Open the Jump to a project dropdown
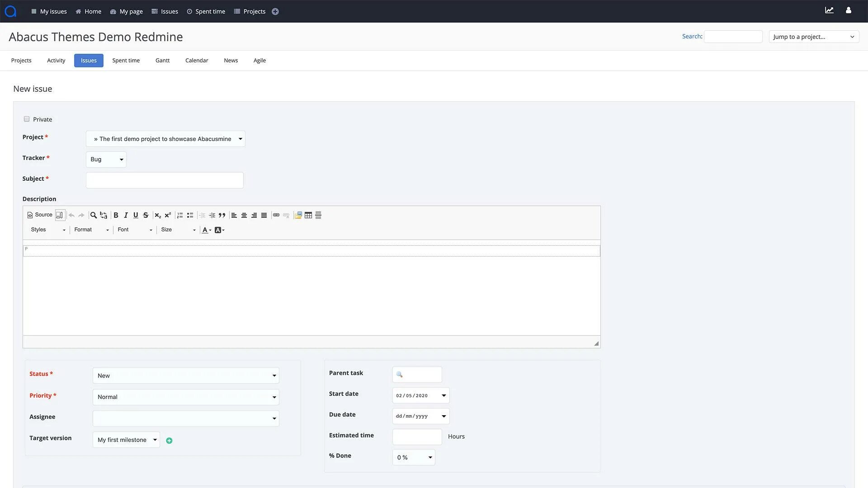 click(814, 37)
